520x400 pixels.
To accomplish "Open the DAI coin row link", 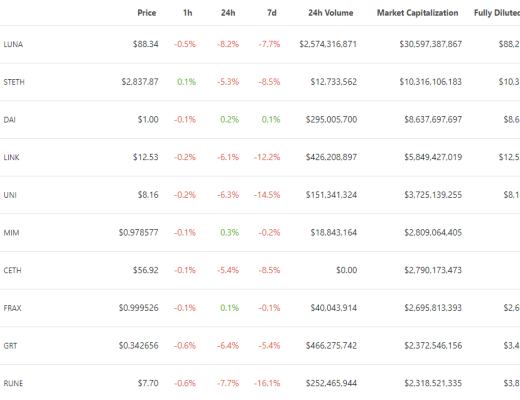I will pyautogui.click(x=10, y=120).
